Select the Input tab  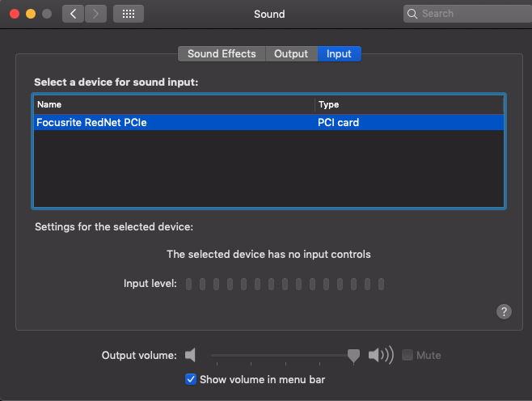(339, 54)
